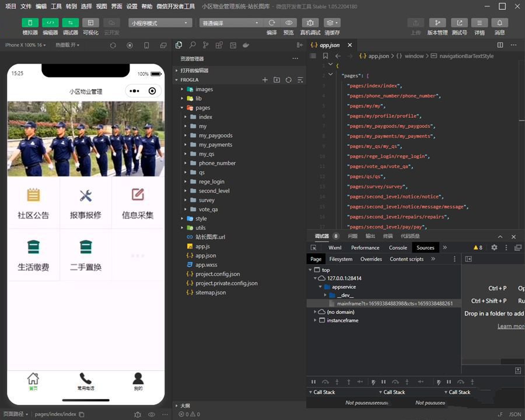Tap the 我的 tab in the simulator
525x420 pixels.
138,380
